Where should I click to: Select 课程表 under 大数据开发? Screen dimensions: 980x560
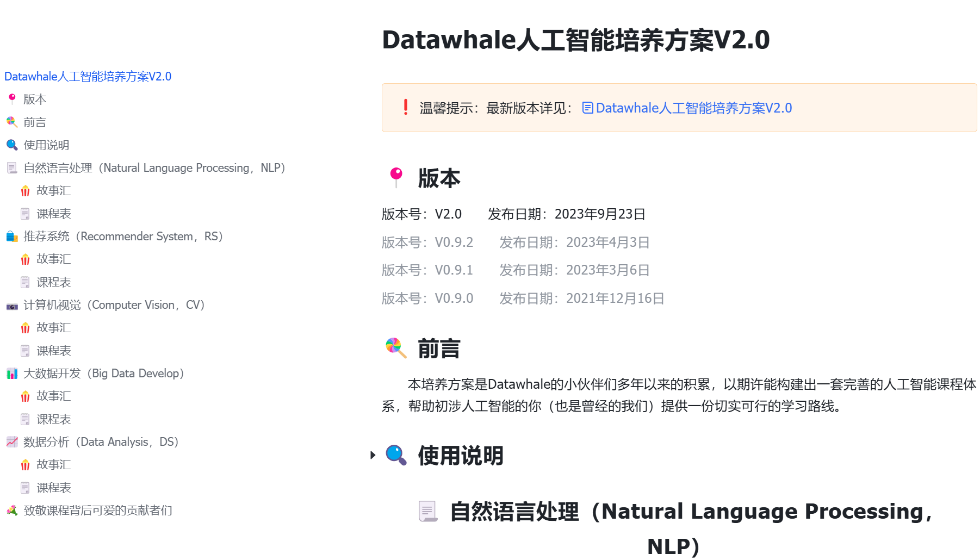point(53,419)
